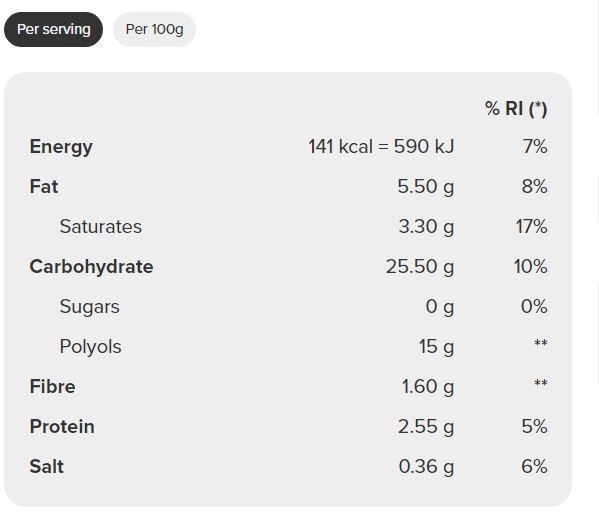599x532 pixels.
Task: Select the Per serving toggle
Action: point(53,29)
